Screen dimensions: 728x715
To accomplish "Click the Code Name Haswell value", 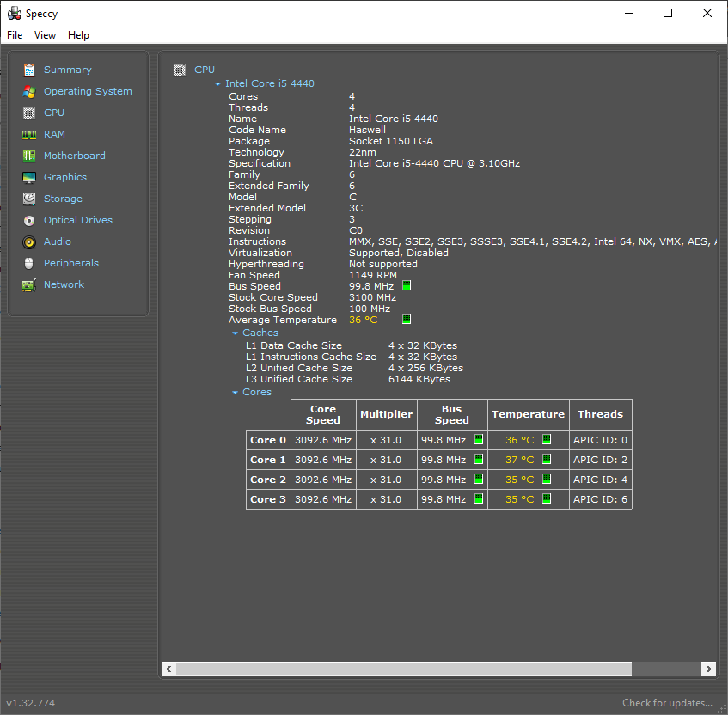I will click(367, 130).
